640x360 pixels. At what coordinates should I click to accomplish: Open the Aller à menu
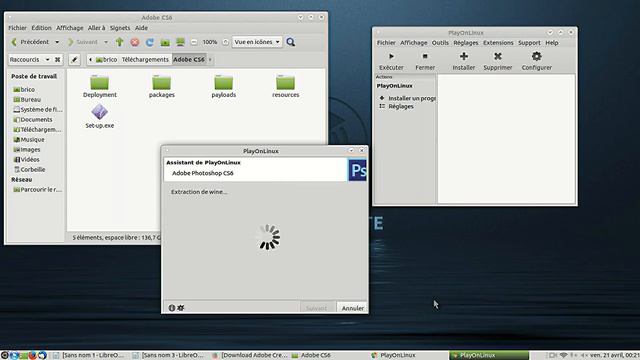96,28
